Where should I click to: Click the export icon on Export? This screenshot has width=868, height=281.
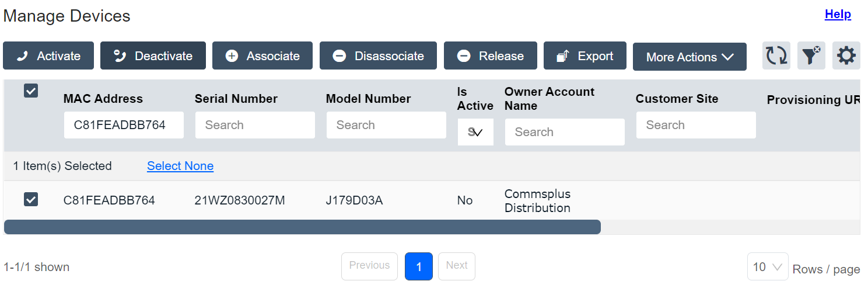pyautogui.click(x=563, y=56)
